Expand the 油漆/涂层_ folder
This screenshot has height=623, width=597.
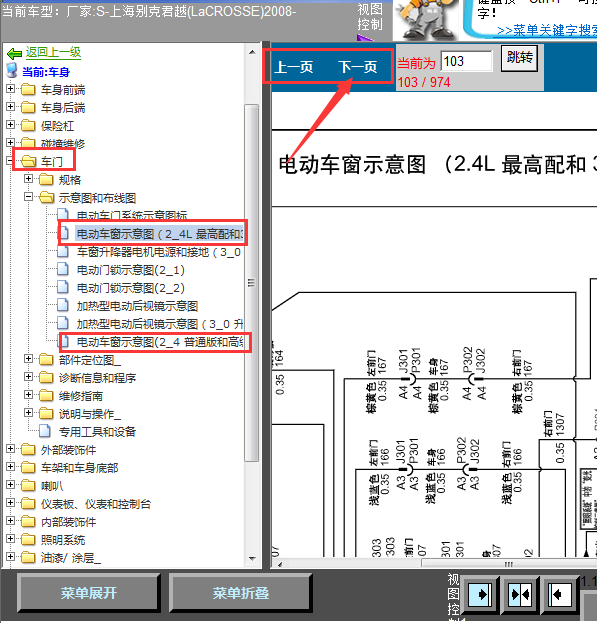[10, 556]
